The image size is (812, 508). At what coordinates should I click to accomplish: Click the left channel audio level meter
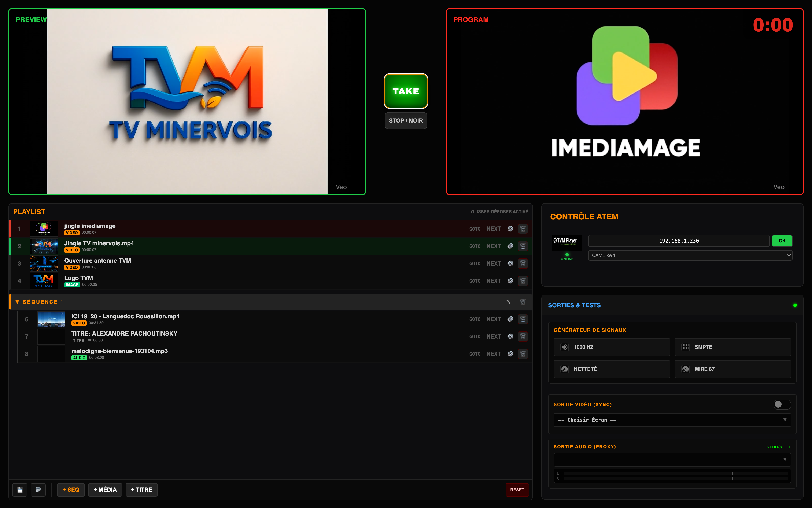[676, 473]
